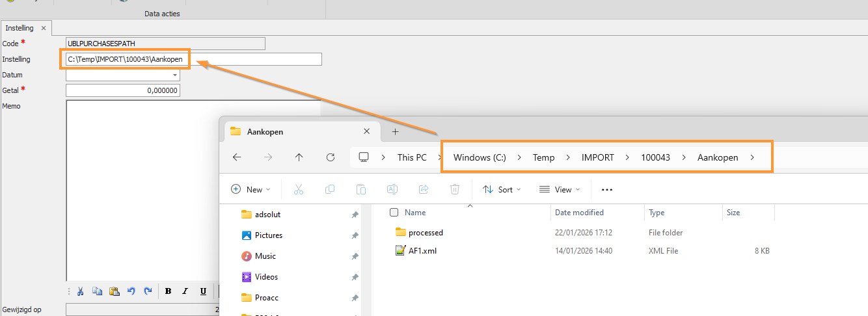
Task: Expand the Sort dropdown in Explorer
Action: 502,190
